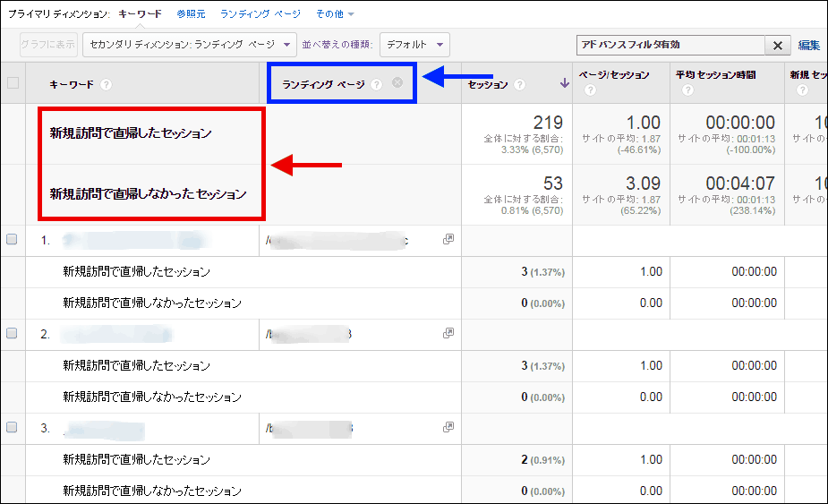
Task: Check the checkbox for row 3
Action: point(13,427)
